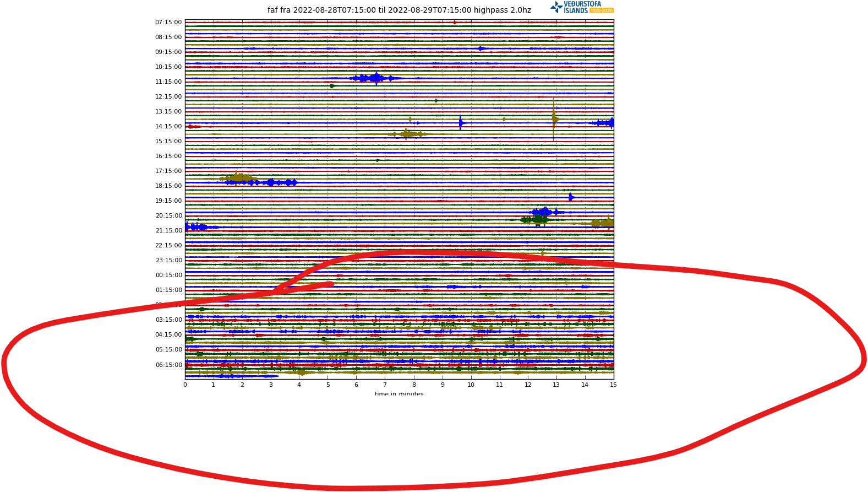Select the 19:15:00 time label
The width and height of the screenshot is (868, 492).
click(x=168, y=201)
